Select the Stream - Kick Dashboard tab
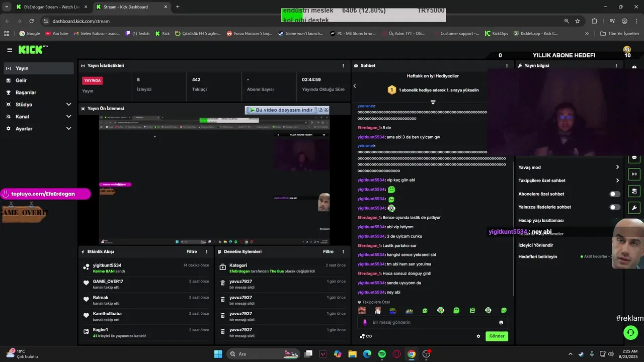Viewport: 644px width, 362px height. tap(132, 7)
